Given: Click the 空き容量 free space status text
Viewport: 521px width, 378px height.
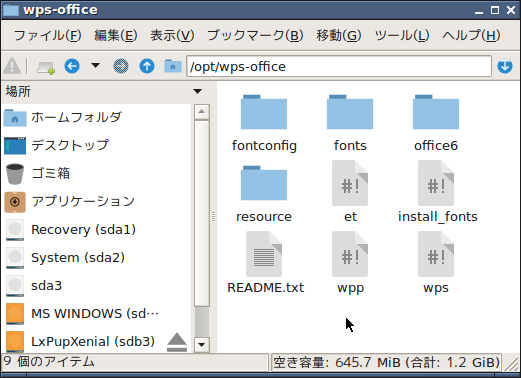Looking at the screenshot, I should coord(386,362).
